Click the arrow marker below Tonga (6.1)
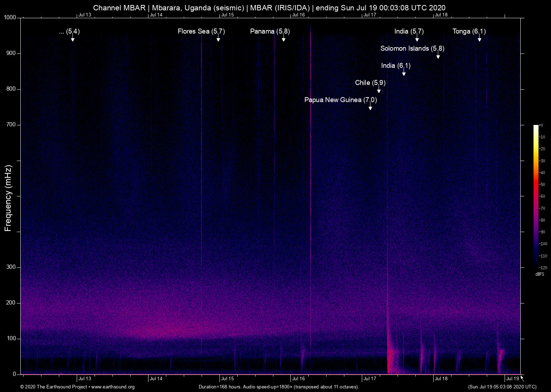 coord(479,39)
